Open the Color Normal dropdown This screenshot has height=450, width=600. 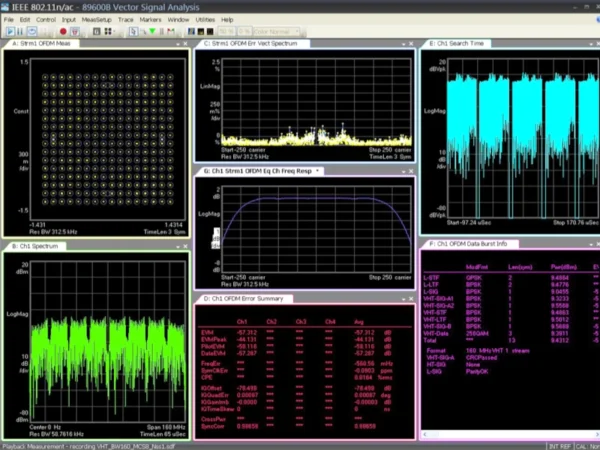click(x=276, y=31)
